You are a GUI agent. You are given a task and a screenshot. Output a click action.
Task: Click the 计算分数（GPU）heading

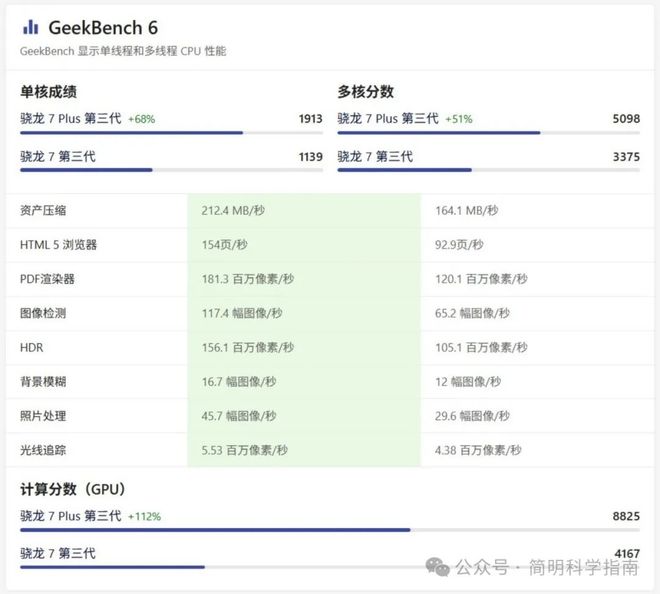pyautogui.click(x=73, y=489)
